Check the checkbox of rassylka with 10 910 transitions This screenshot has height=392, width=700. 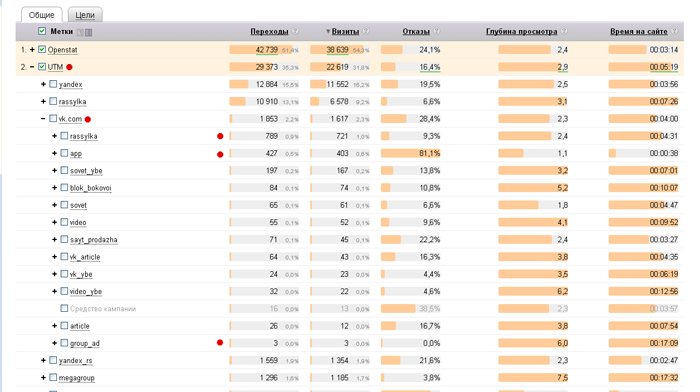53,101
